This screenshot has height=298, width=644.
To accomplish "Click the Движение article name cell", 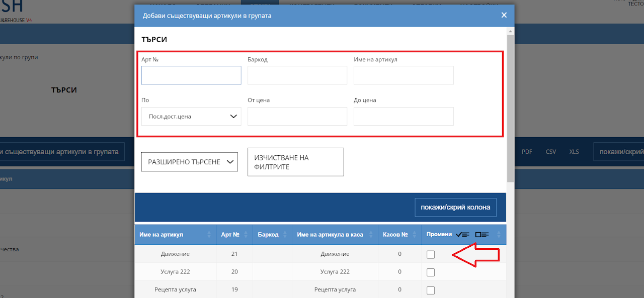I will click(x=176, y=254).
